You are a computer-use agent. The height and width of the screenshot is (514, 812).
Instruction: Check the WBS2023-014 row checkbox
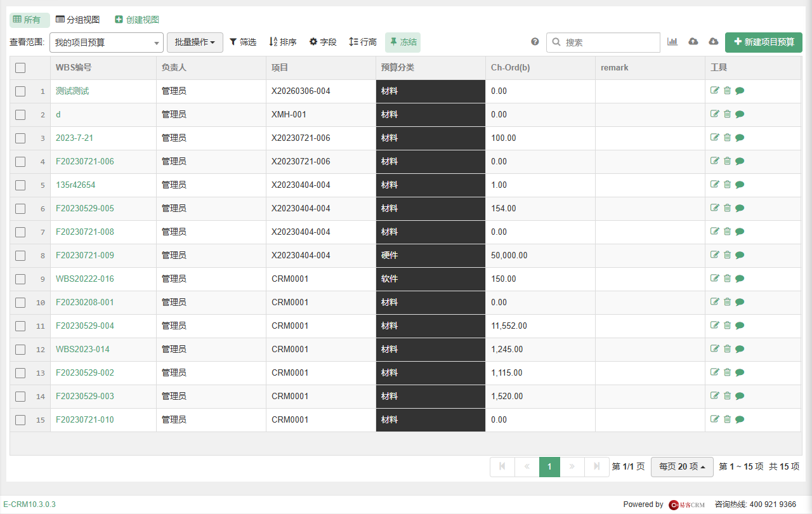coord(20,350)
